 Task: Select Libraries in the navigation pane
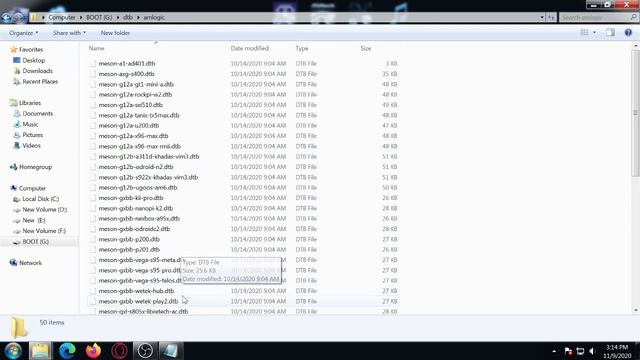point(30,103)
